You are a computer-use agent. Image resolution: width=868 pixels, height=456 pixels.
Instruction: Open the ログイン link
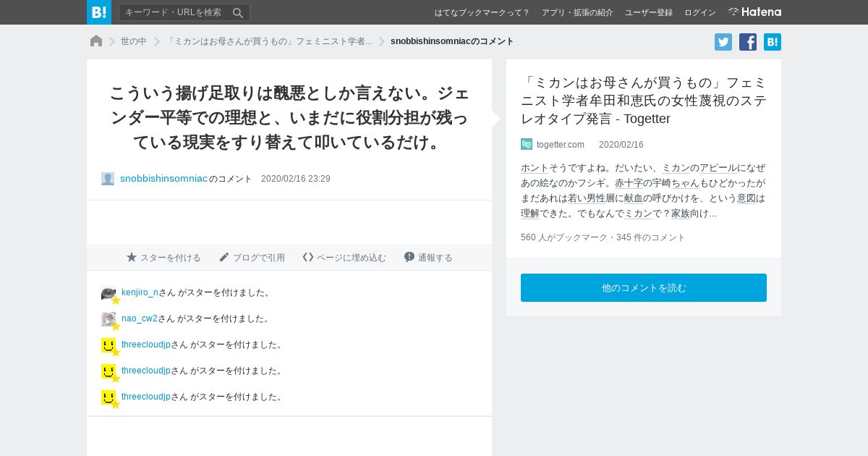pyautogui.click(x=700, y=12)
